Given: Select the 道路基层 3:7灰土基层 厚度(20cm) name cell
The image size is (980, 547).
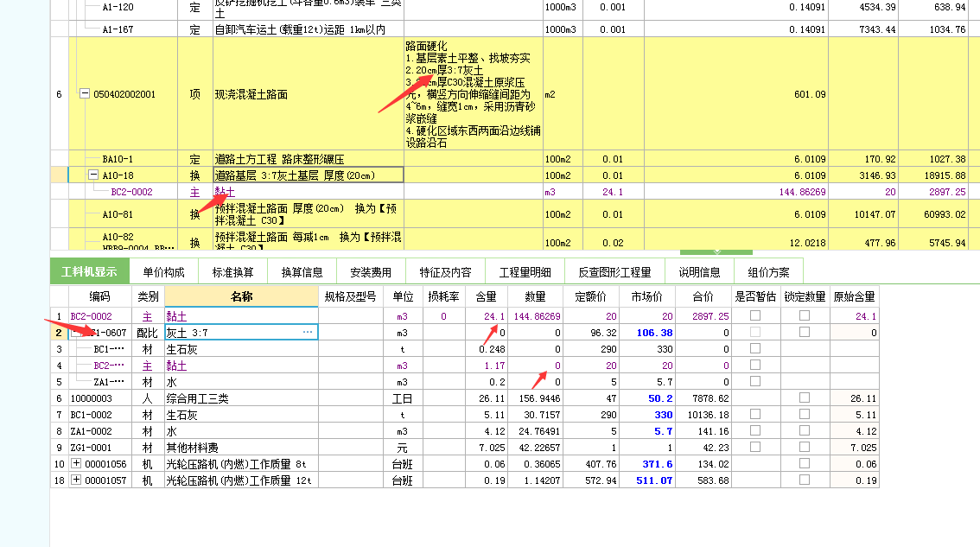Looking at the screenshot, I should tap(309, 175).
